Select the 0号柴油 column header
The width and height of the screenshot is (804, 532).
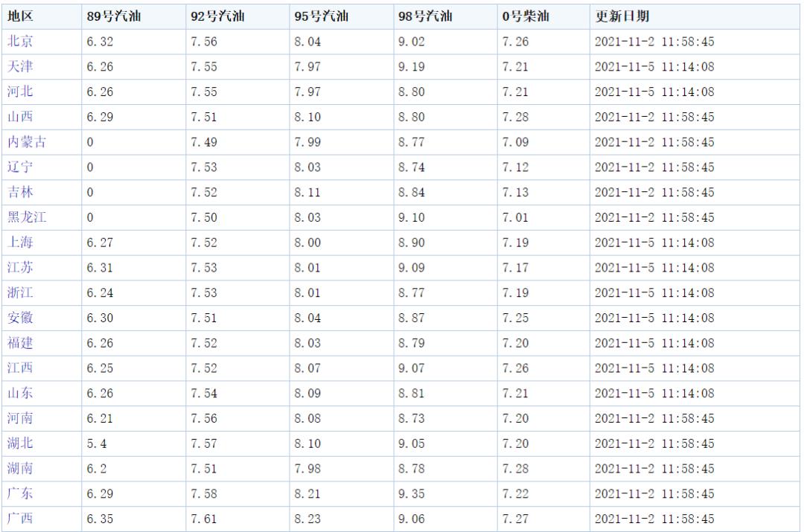click(x=526, y=16)
